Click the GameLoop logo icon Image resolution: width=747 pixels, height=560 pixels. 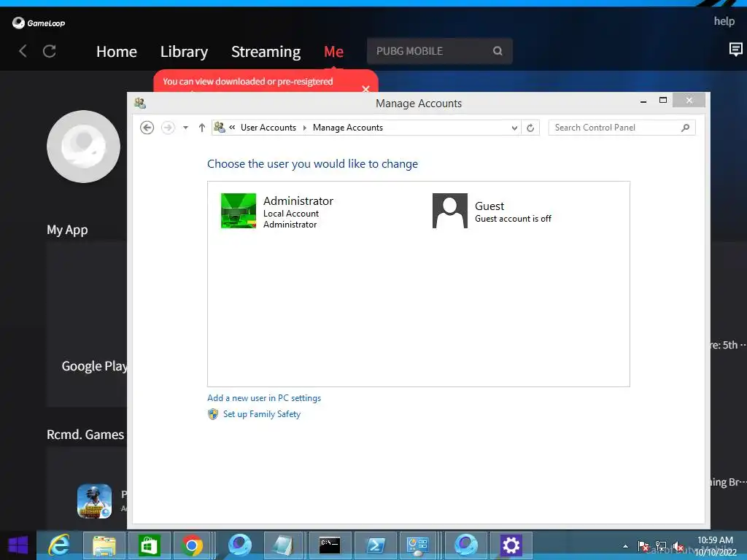pyautogui.click(x=18, y=23)
